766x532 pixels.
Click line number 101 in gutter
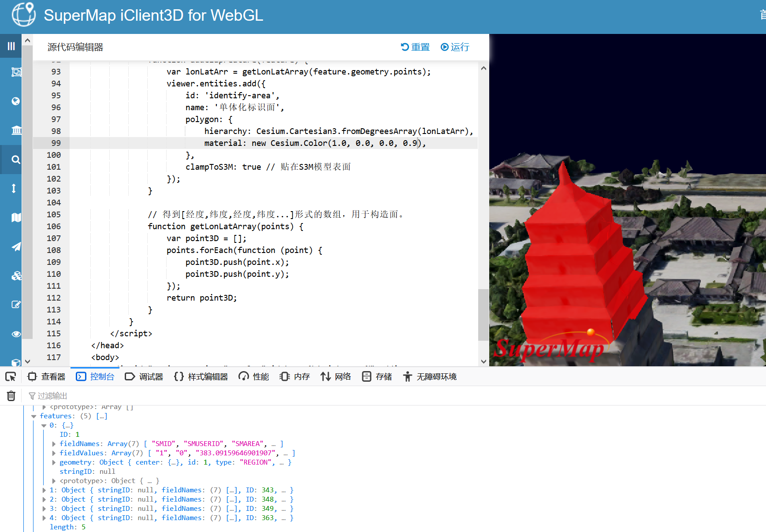(x=54, y=167)
